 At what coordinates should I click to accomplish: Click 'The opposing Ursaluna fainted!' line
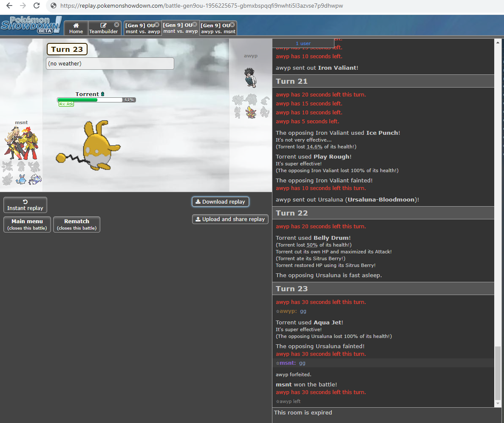pyautogui.click(x=320, y=346)
